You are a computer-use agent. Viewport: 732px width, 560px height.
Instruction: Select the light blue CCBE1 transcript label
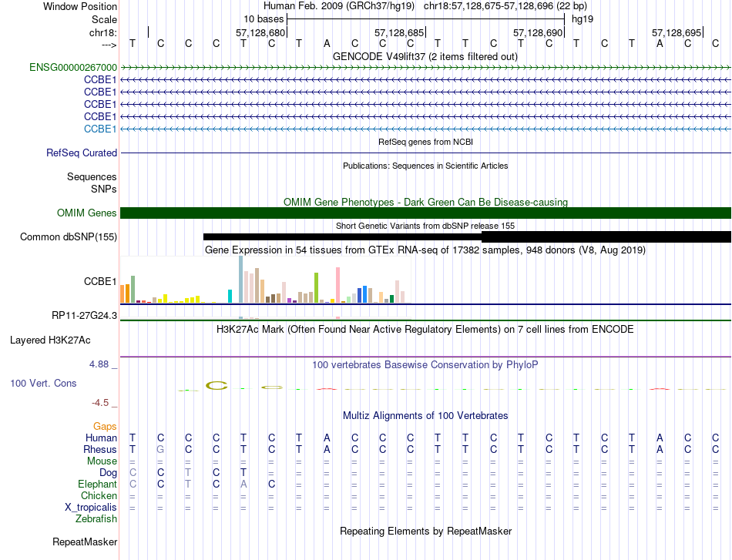coord(100,129)
